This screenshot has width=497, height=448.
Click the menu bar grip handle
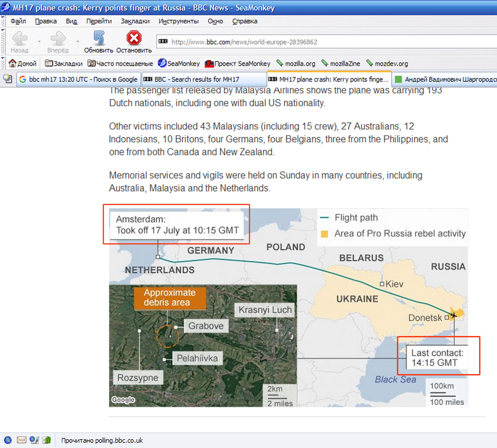(x=3, y=21)
